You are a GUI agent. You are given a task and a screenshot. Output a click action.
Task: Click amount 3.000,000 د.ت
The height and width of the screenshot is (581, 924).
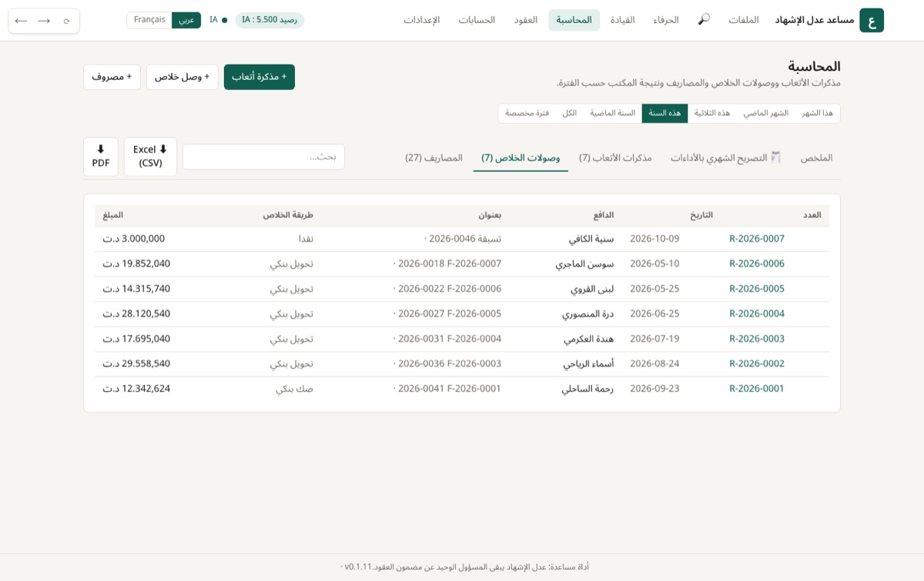point(134,239)
